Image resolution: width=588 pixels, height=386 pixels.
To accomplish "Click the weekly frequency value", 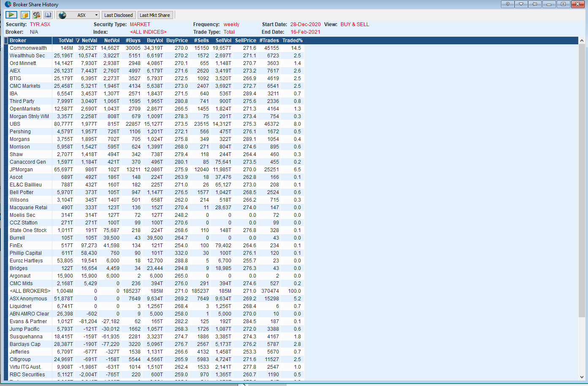I will click(x=231, y=24).
